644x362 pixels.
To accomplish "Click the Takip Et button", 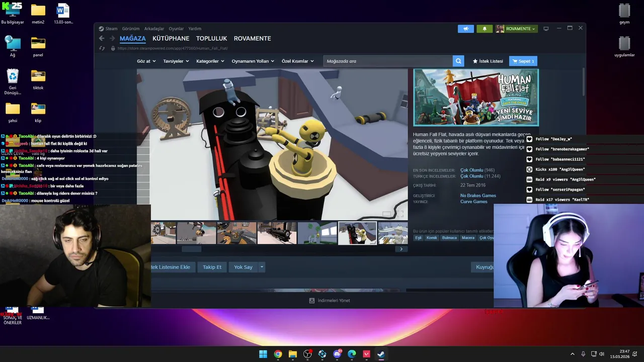I will click(212, 267).
